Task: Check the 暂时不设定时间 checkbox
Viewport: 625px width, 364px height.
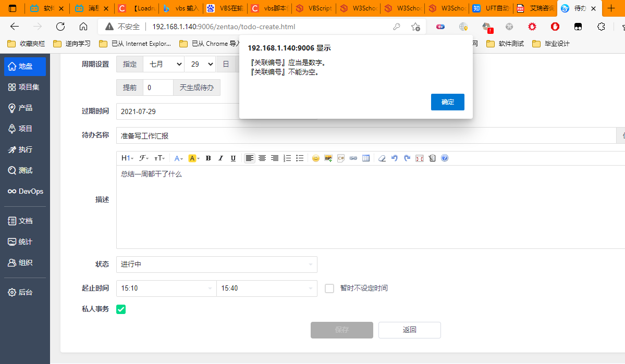Action: (x=329, y=288)
